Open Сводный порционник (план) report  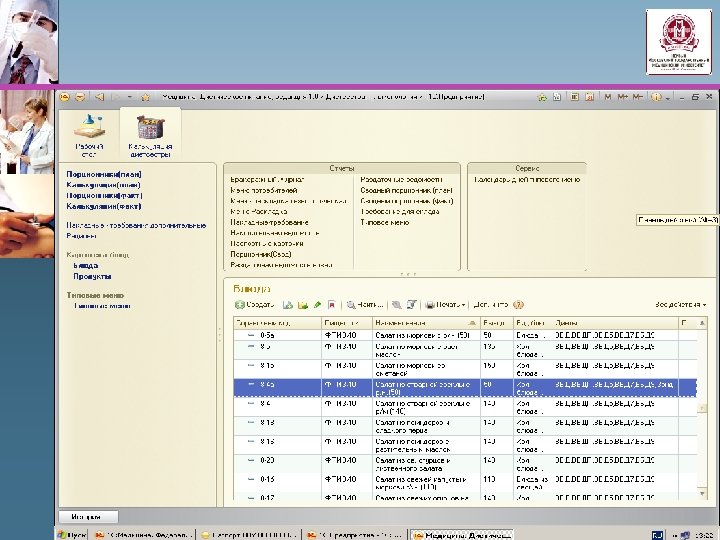pos(407,190)
